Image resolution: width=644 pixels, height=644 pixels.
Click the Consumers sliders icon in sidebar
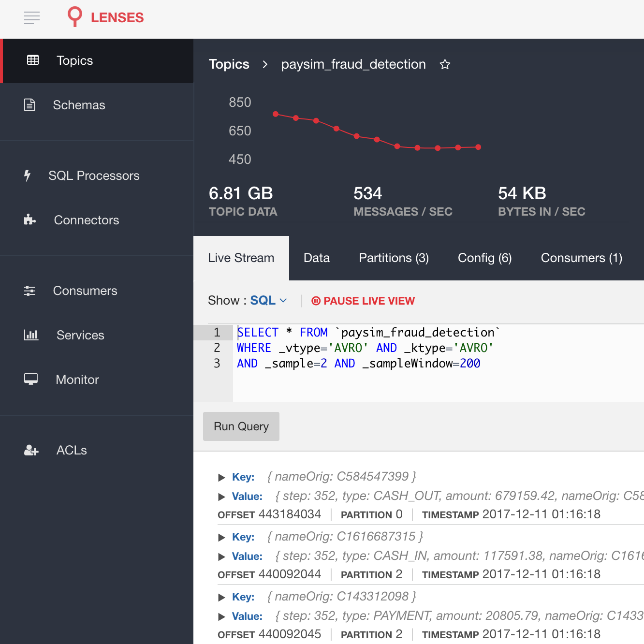point(29,291)
